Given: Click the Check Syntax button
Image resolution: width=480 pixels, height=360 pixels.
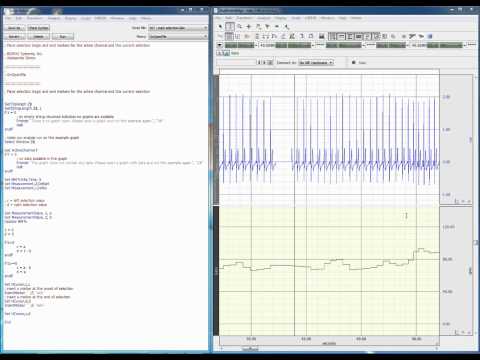Looking at the screenshot, I should [38, 28].
